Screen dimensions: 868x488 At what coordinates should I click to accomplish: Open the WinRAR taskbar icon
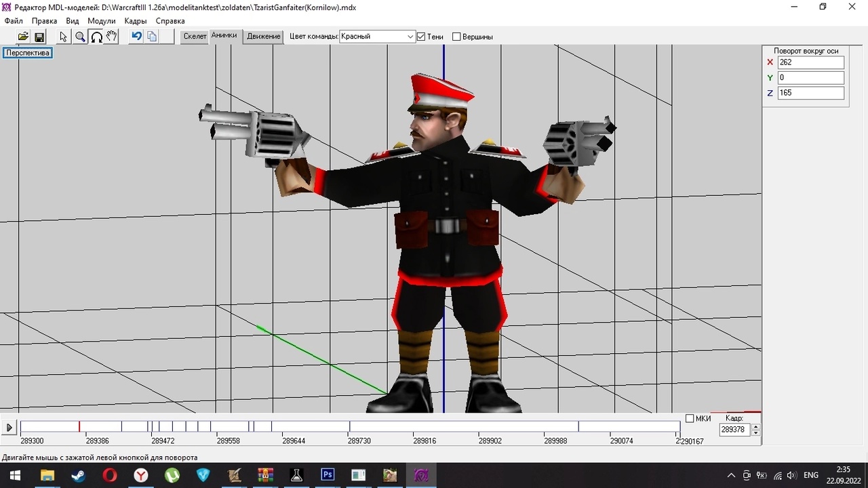point(265,475)
